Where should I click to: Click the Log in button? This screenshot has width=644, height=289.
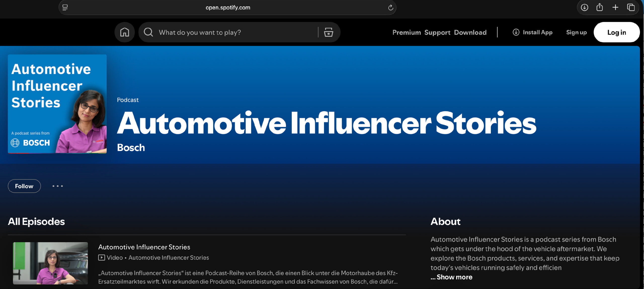tap(617, 32)
